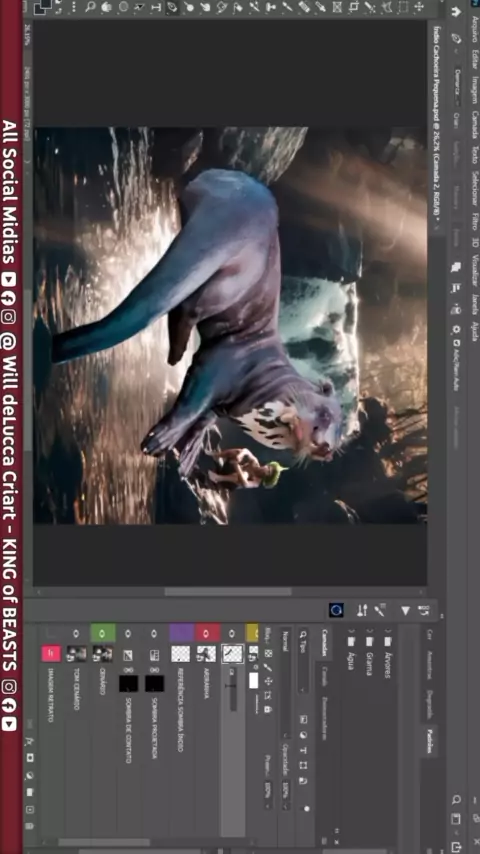Open the Imagem menu
Screen dimensions: 480x854
[474, 90]
